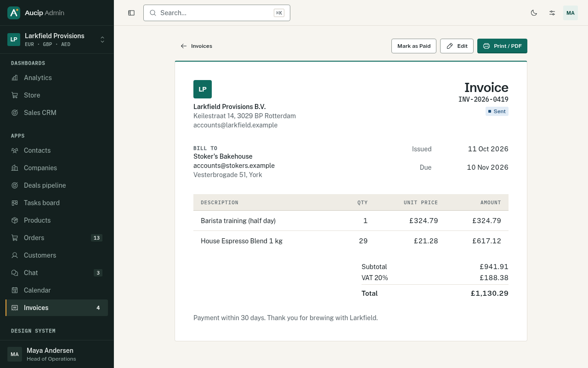This screenshot has width=588, height=368.
Task: Click invoice number INV-2026-0419
Action: (483, 99)
